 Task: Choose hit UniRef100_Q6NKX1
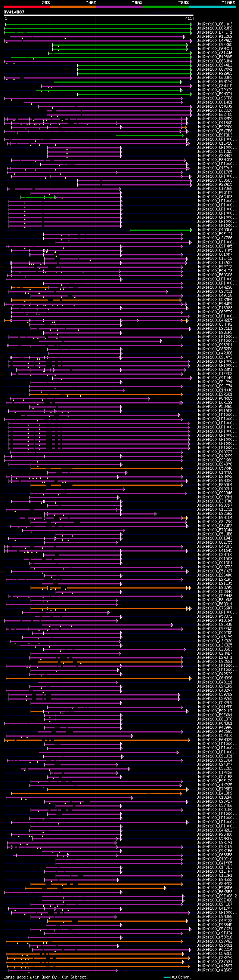[214, 49]
